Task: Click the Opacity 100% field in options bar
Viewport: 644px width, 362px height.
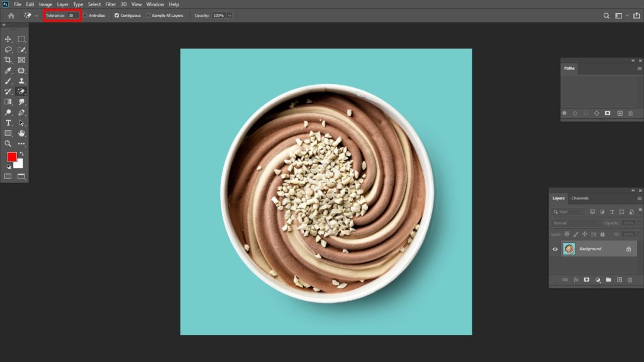Action: pos(219,16)
